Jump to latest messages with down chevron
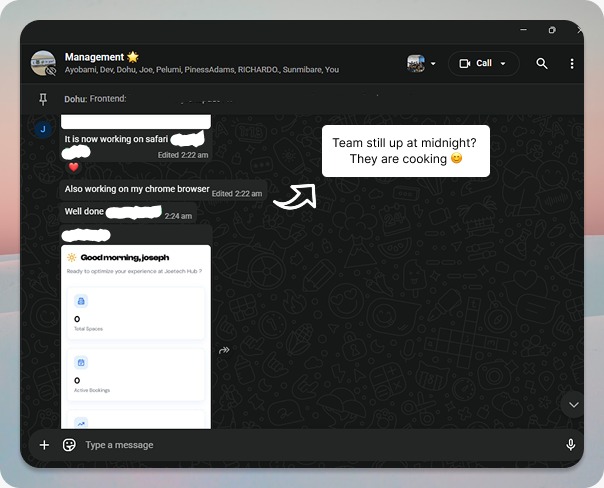Screen dimensions: 604x488 coord(574,404)
